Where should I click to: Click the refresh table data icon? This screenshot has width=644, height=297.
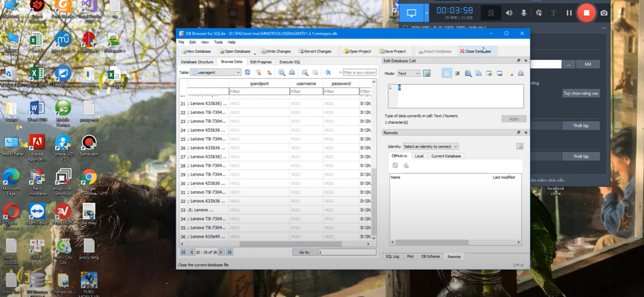[247, 73]
